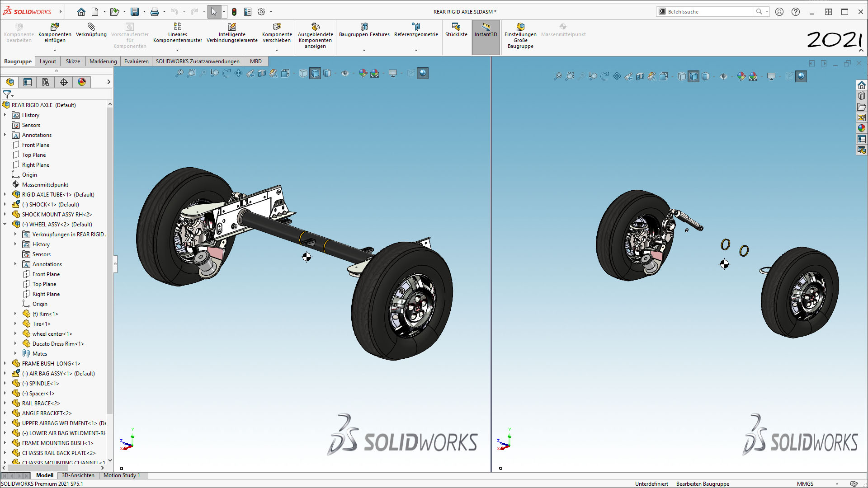Switch to the 3D-Ansichten tab
The image size is (868, 488).
[x=78, y=475]
